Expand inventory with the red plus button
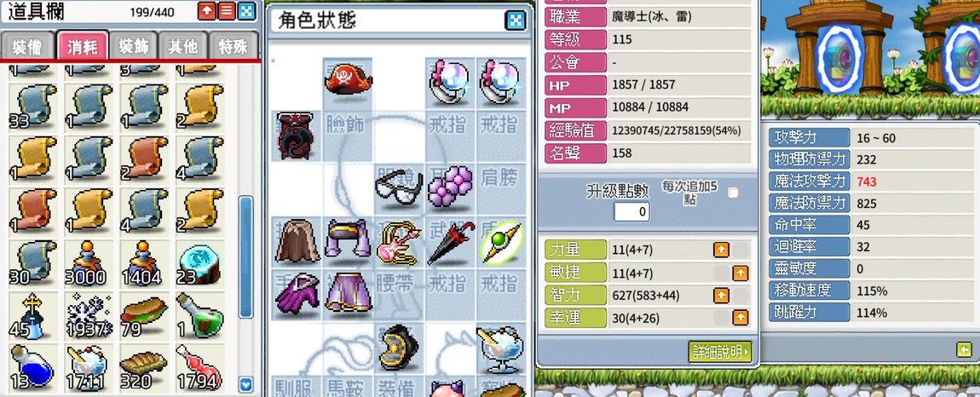The height and width of the screenshot is (397, 980). click(x=206, y=11)
